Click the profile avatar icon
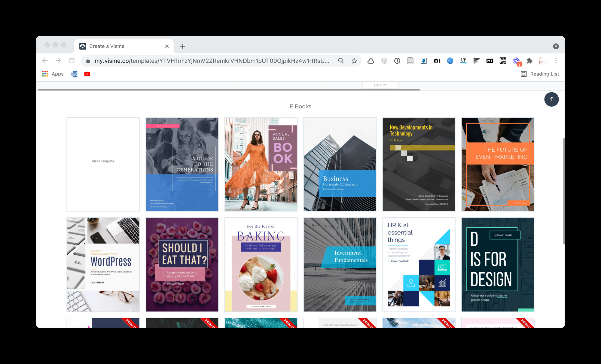This screenshot has width=601, height=364. pyautogui.click(x=542, y=61)
